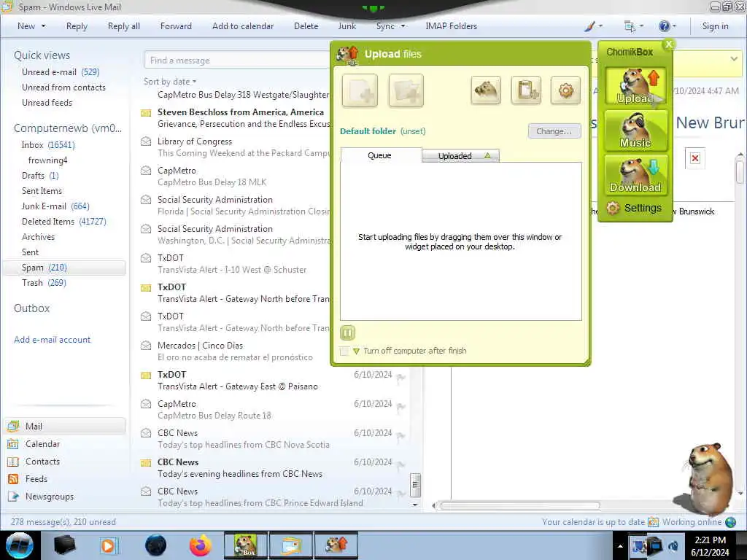Click the add folder icon in Upload files
The width and height of the screenshot is (747, 560).
406,90
